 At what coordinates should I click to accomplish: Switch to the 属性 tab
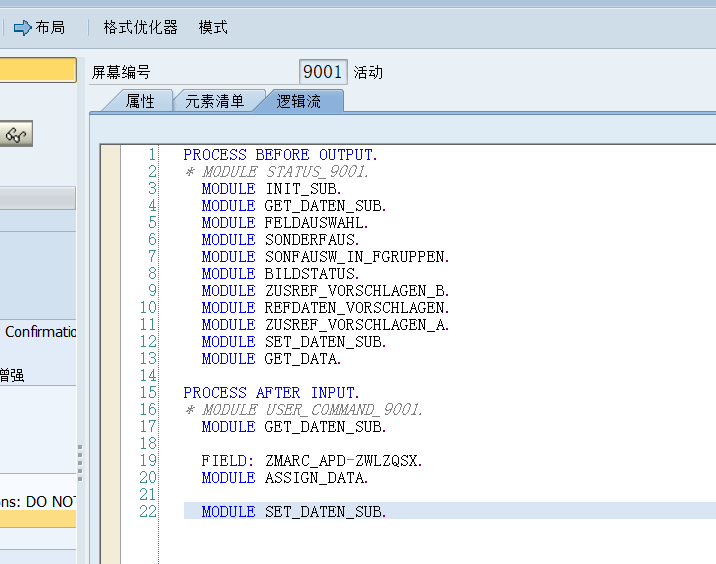[x=140, y=101]
